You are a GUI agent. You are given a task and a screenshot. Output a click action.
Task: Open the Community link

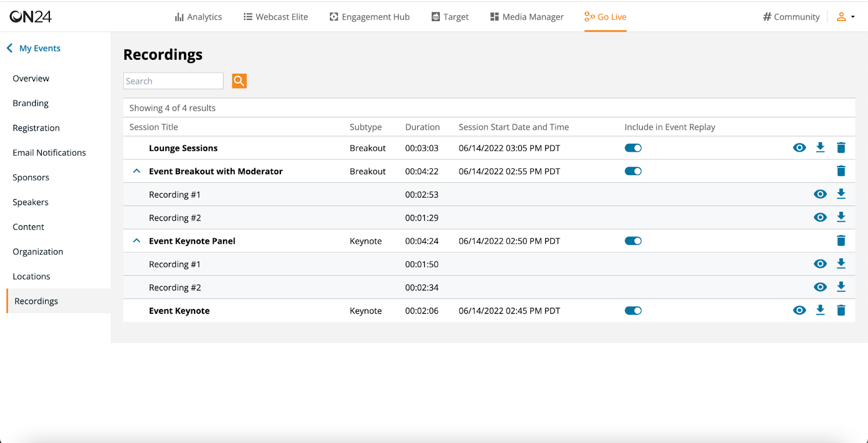pos(791,17)
